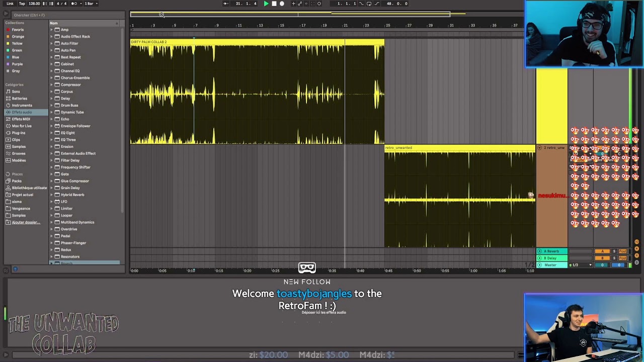The width and height of the screenshot is (644, 362).
Task: Open the Max for Live category
Action: point(22,126)
